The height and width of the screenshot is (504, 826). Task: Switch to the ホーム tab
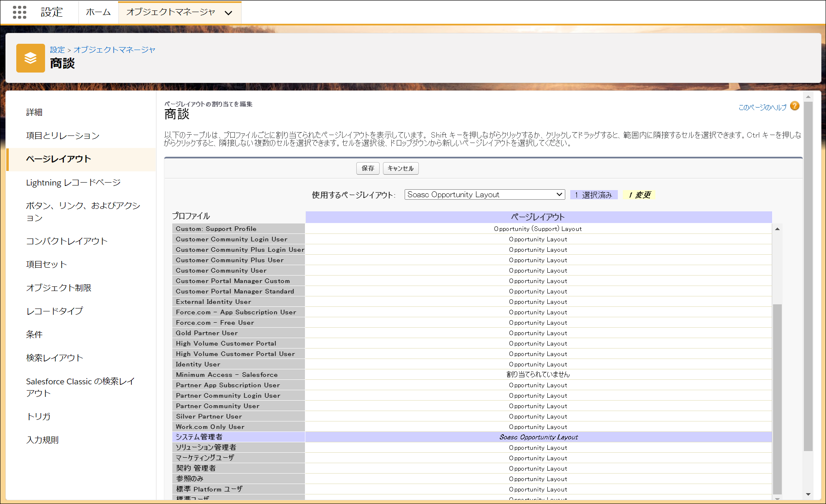point(98,12)
